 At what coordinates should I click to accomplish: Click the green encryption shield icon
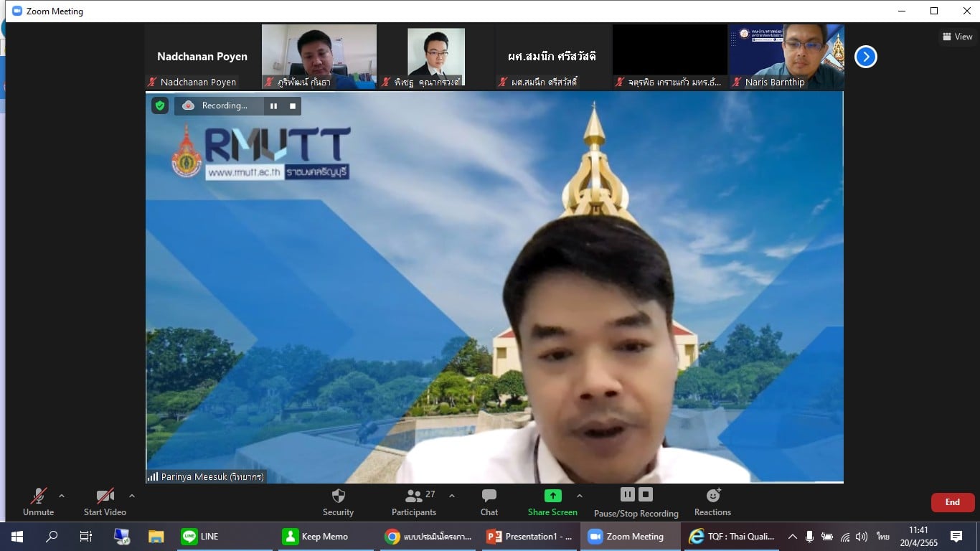click(x=160, y=105)
